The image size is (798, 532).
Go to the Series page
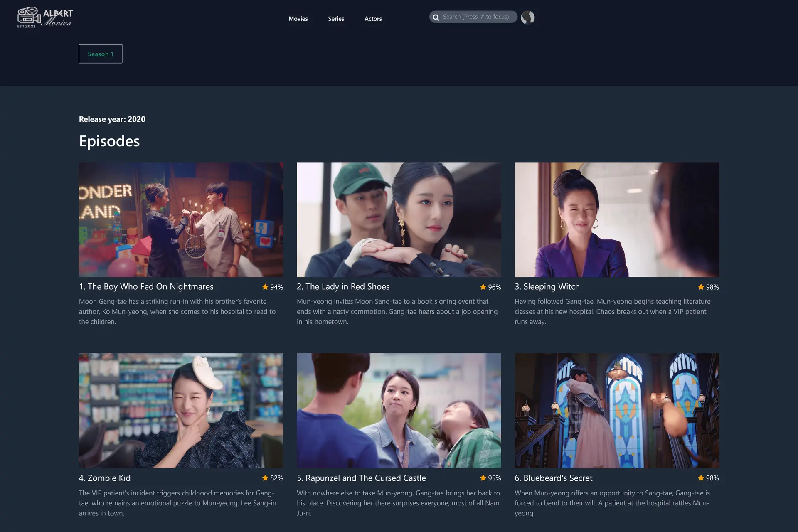(336, 19)
